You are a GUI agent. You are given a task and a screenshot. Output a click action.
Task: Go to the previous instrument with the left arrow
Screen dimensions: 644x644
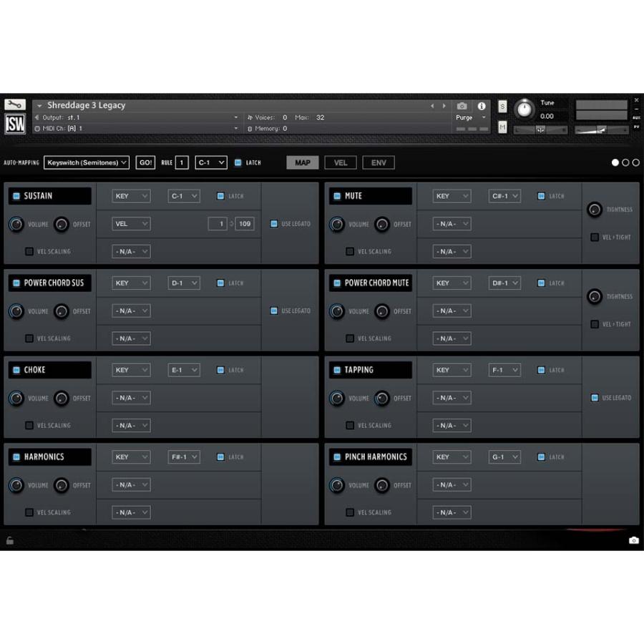[x=432, y=106]
